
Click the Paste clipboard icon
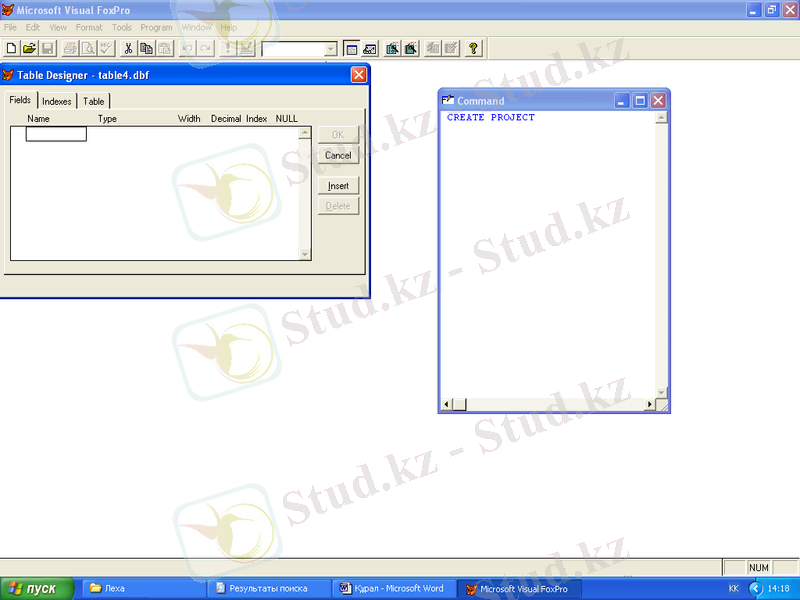[165, 48]
